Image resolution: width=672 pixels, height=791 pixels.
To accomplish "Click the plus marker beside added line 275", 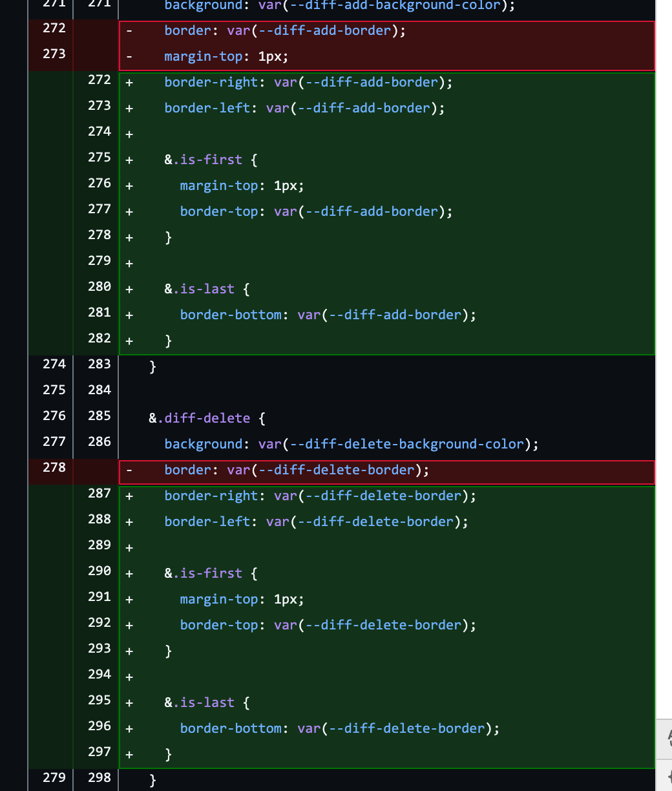I will point(129,159).
